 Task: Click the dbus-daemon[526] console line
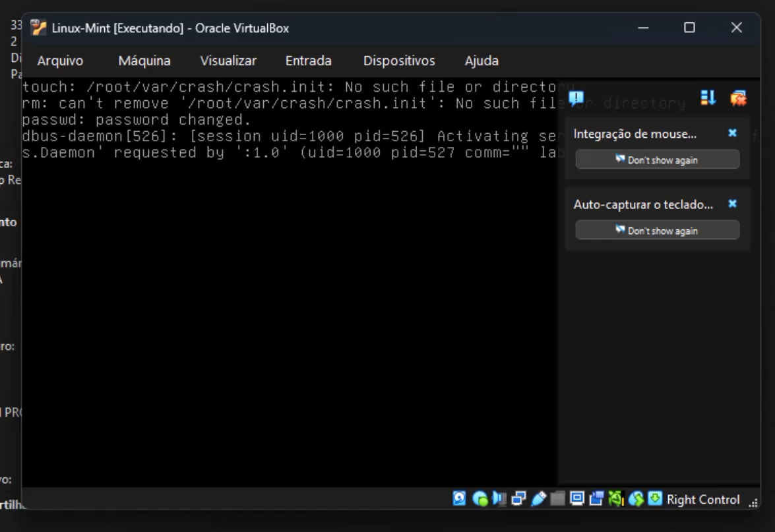point(290,136)
